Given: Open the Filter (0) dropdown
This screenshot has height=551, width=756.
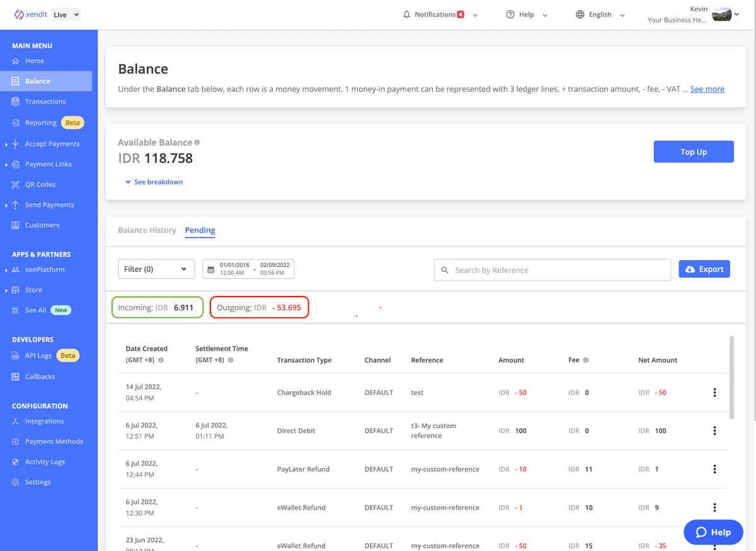Looking at the screenshot, I should coord(156,269).
